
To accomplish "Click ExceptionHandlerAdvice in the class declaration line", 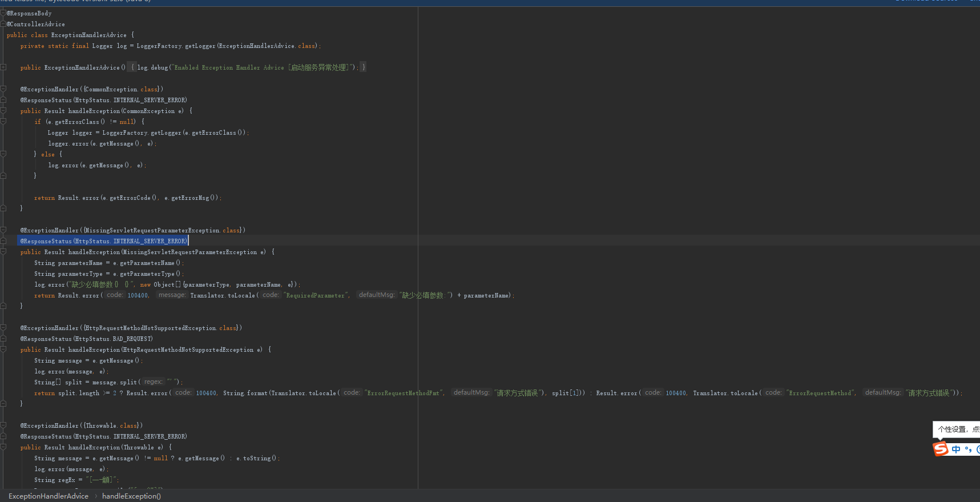I will pos(89,35).
